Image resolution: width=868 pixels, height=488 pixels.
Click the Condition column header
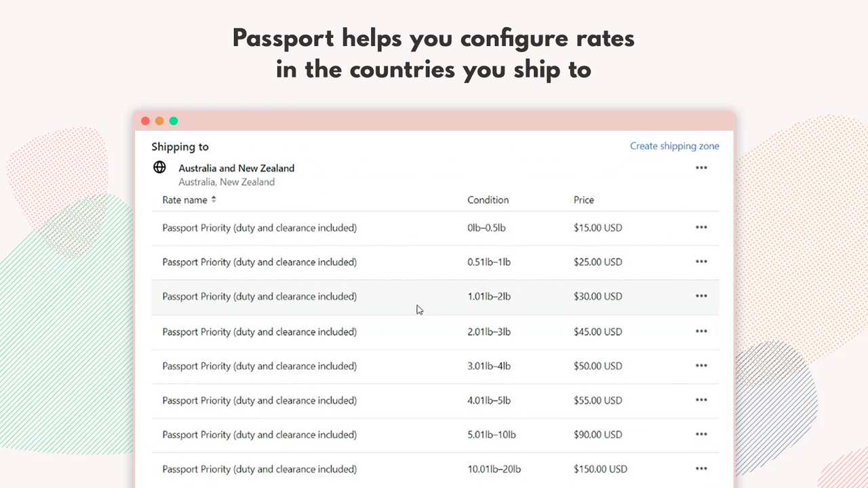point(488,199)
